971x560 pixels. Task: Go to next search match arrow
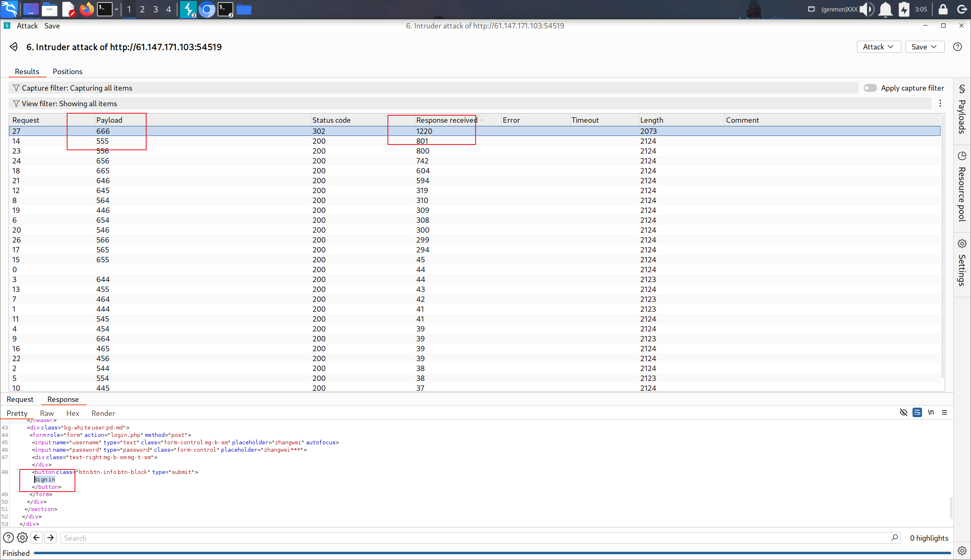tap(51, 537)
